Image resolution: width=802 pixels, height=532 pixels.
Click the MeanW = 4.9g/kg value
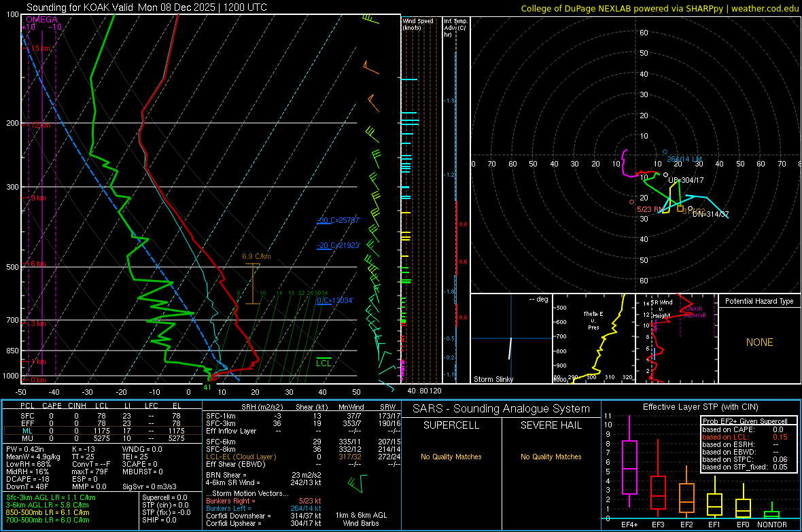pos(33,457)
